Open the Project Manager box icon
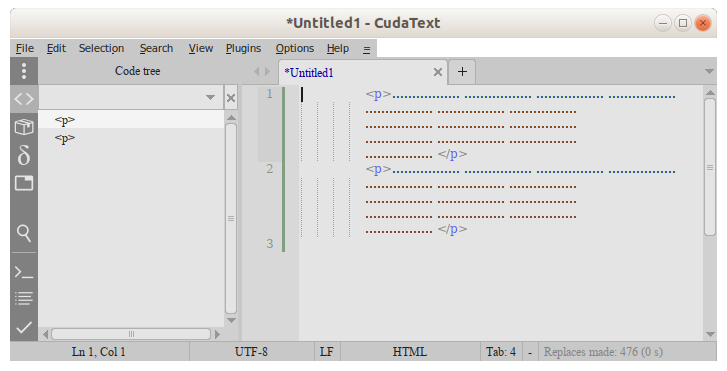This screenshot has height=371, width=727. [x=24, y=127]
